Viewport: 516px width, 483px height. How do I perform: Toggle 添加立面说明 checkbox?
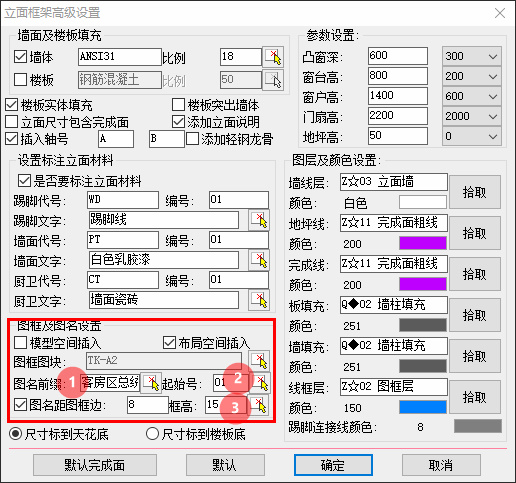178,122
